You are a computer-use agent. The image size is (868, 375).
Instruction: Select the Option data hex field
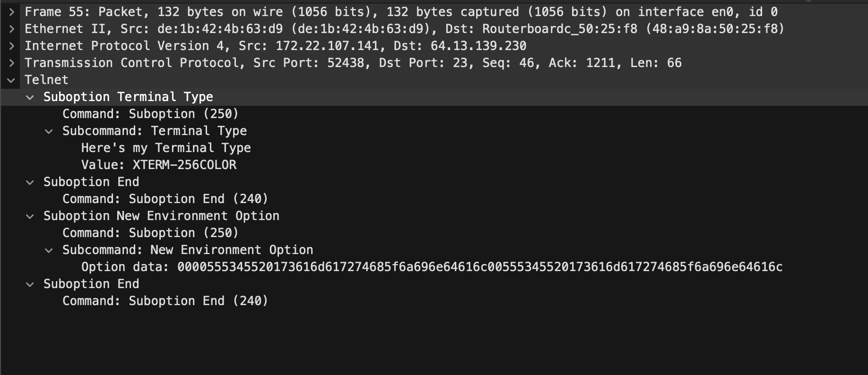(x=431, y=267)
